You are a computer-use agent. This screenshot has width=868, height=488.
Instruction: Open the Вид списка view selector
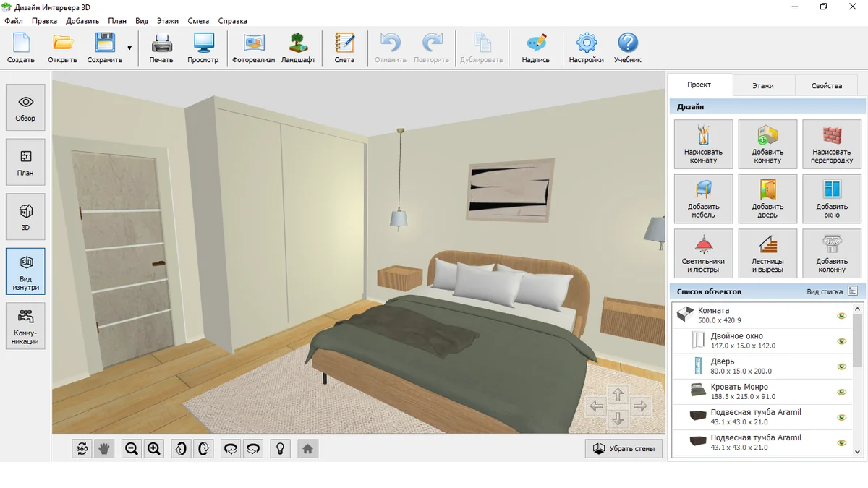pyautogui.click(x=832, y=291)
